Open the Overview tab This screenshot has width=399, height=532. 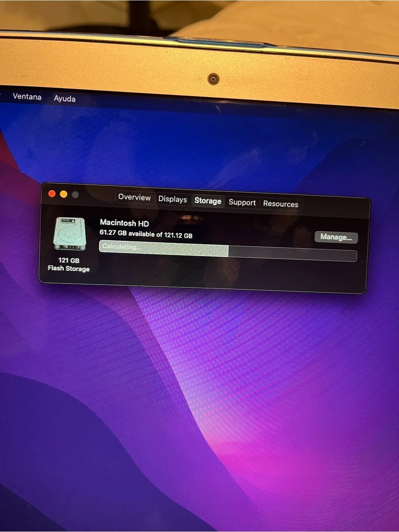click(134, 197)
